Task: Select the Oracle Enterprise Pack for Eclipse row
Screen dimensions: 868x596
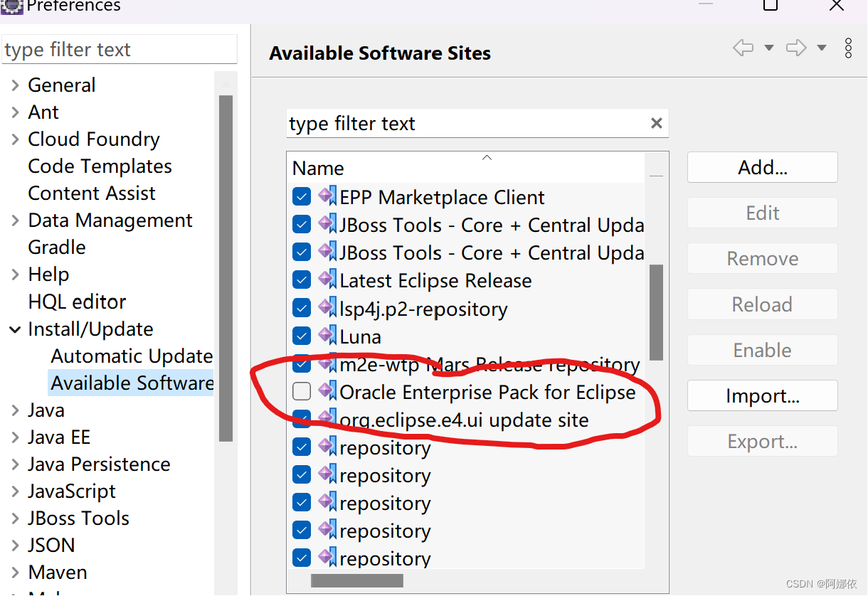Action: coord(487,392)
